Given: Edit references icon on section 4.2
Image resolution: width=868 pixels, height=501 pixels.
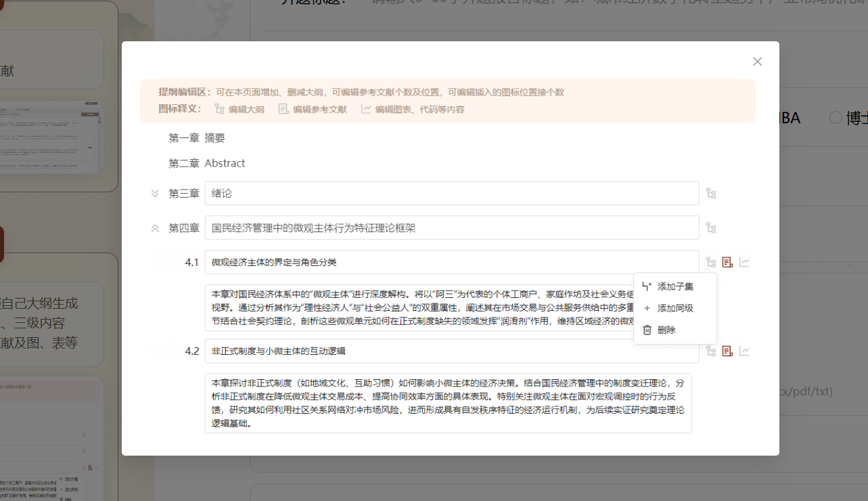Looking at the screenshot, I should coord(727,351).
